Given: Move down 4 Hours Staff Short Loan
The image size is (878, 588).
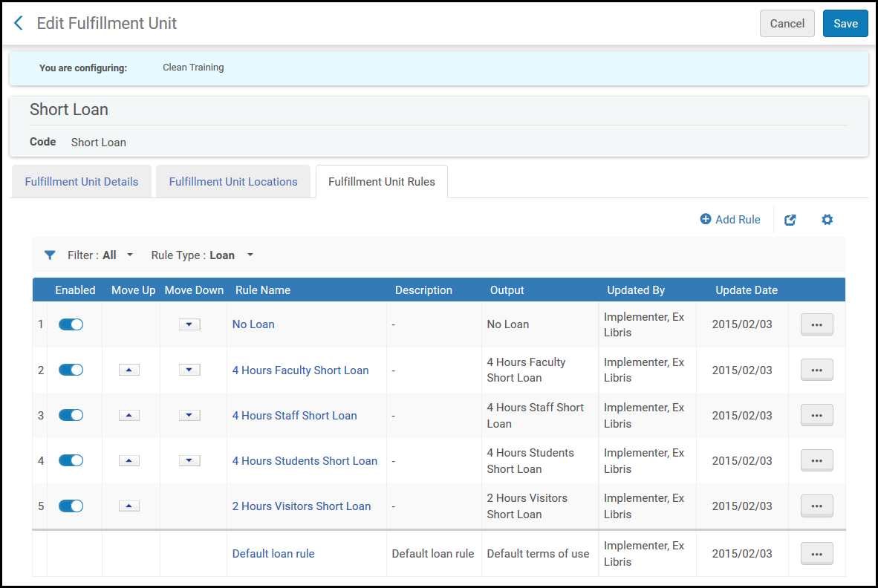Looking at the screenshot, I should pyautogui.click(x=189, y=415).
